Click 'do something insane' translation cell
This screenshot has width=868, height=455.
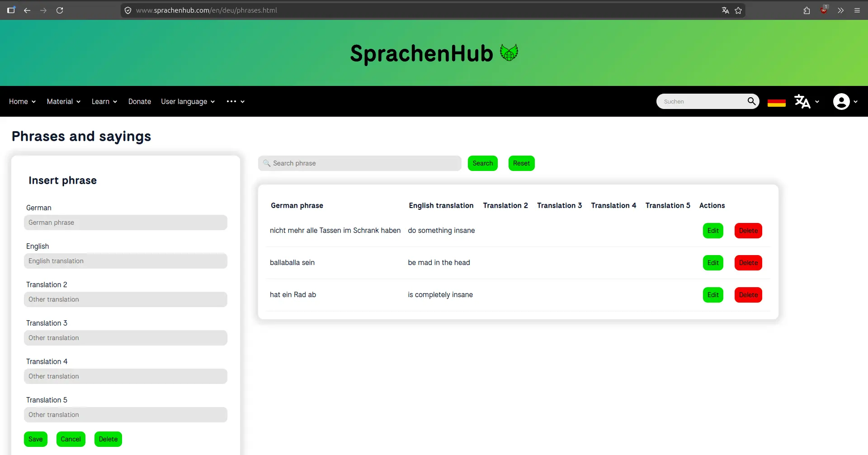(441, 231)
